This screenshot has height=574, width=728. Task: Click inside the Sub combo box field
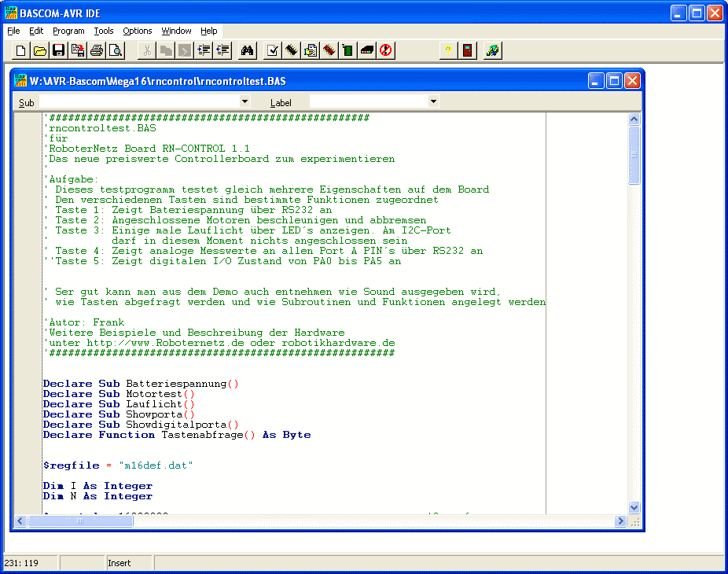click(x=139, y=101)
